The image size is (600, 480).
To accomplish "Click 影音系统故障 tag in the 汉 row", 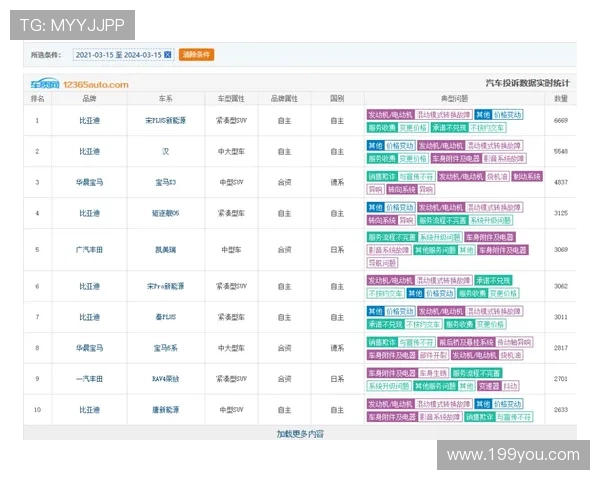I will click(503, 158).
